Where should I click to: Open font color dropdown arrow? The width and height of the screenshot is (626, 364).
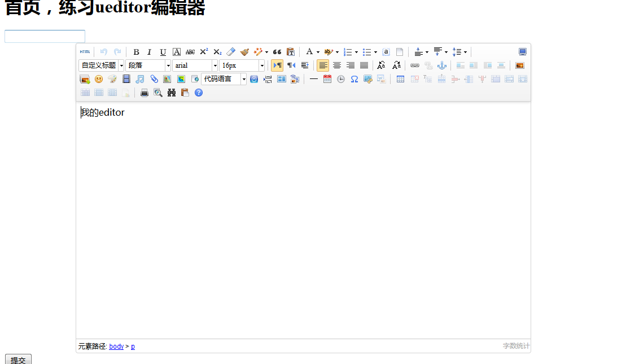[318, 52]
